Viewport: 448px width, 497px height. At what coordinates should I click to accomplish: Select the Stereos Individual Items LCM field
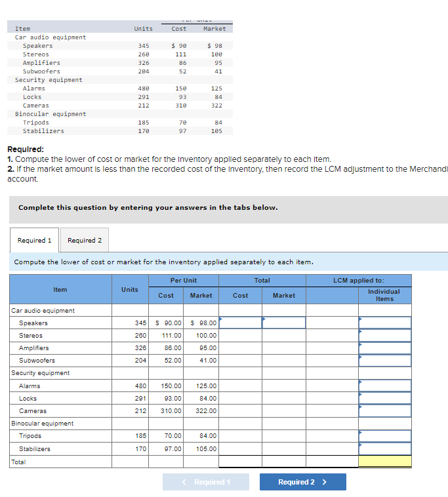pyautogui.click(x=385, y=335)
